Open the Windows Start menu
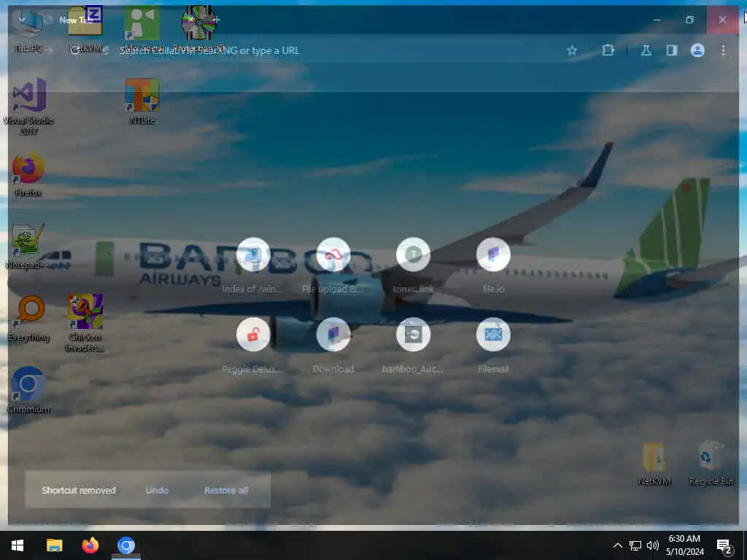The height and width of the screenshot is (560, 747). (18, 545)
